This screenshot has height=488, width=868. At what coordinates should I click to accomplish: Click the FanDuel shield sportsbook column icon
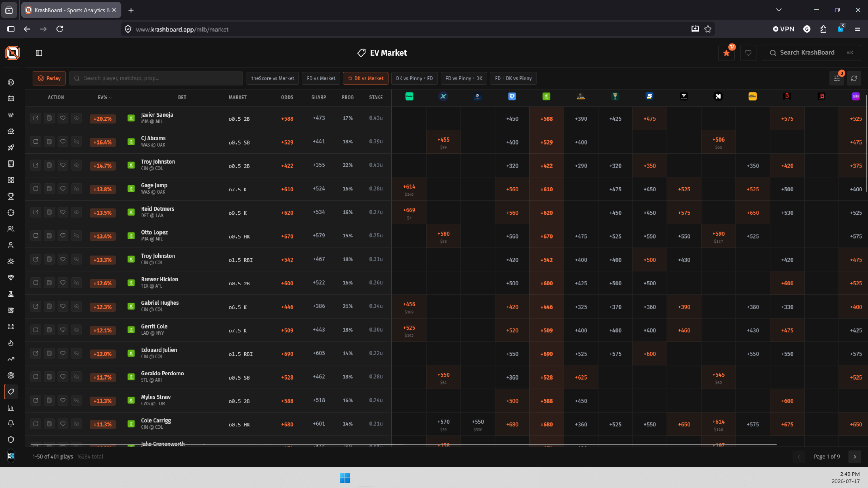pyautogui.click(x=512, y=97)
